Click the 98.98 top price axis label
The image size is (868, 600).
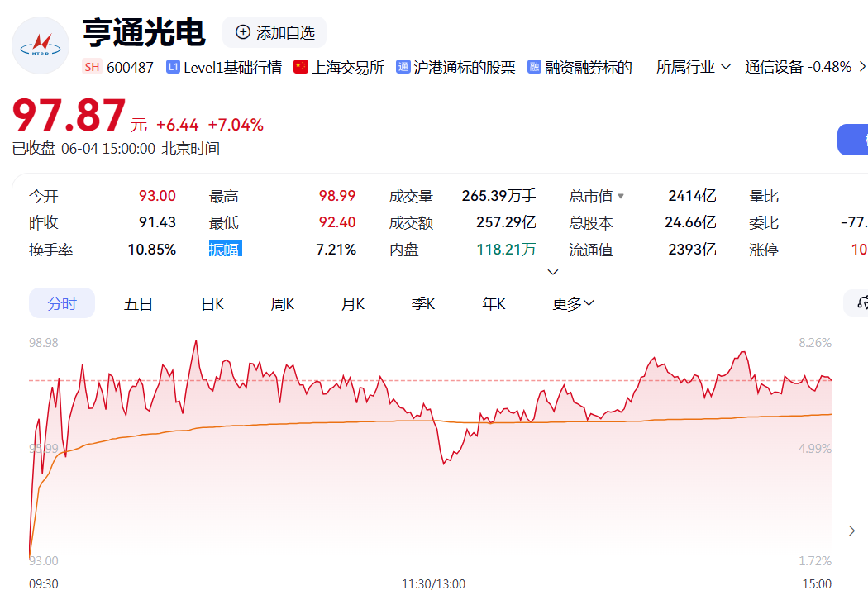click(44, 343)
